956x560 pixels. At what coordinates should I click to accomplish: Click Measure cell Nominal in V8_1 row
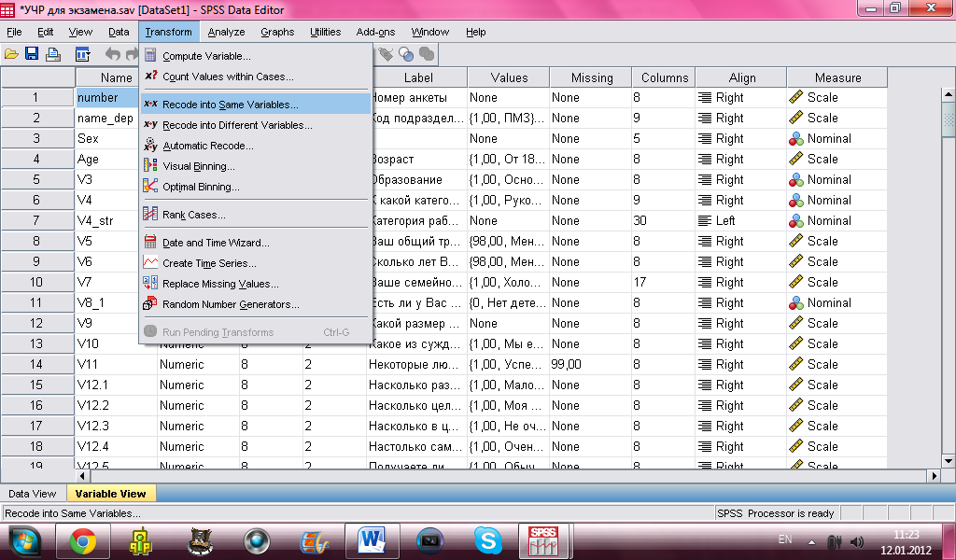tap(837, 302)
